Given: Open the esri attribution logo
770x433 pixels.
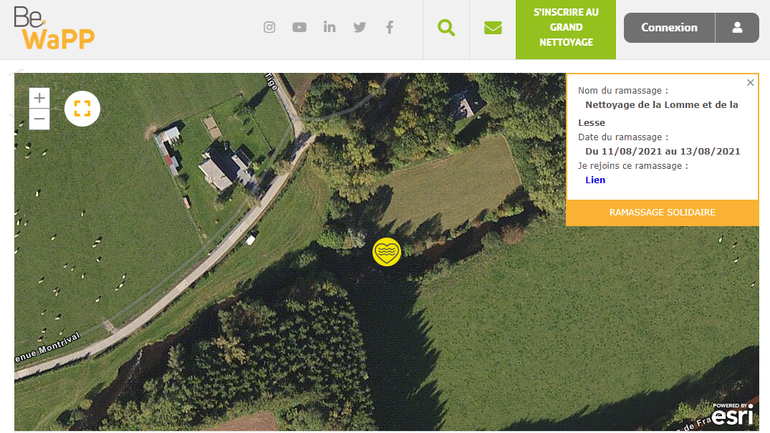Looking at the screenshot, I should (732, 414).
